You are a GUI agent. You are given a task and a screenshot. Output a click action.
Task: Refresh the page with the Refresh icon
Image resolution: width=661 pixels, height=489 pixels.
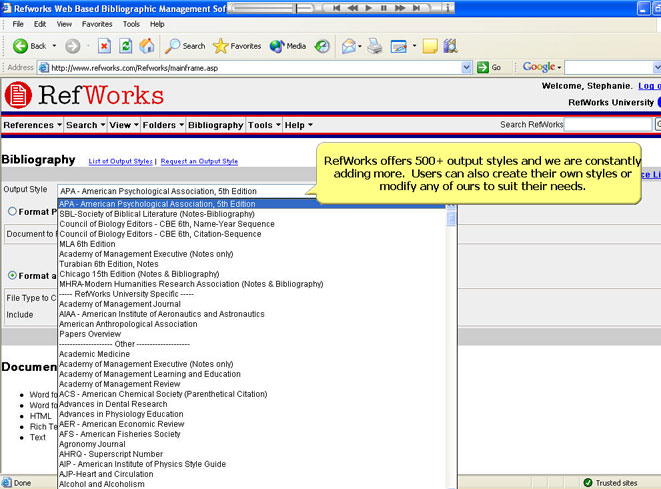[126, 46]
